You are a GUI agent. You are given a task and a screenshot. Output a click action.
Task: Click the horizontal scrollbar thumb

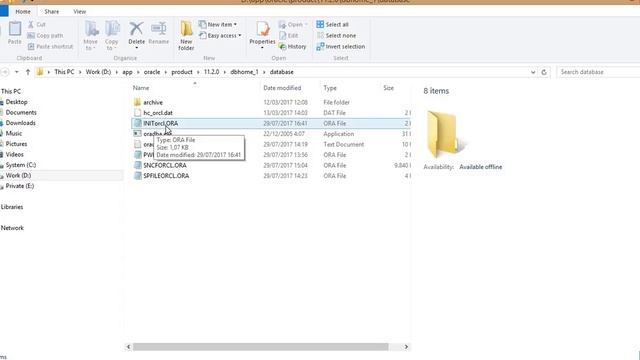click(260, 347)
